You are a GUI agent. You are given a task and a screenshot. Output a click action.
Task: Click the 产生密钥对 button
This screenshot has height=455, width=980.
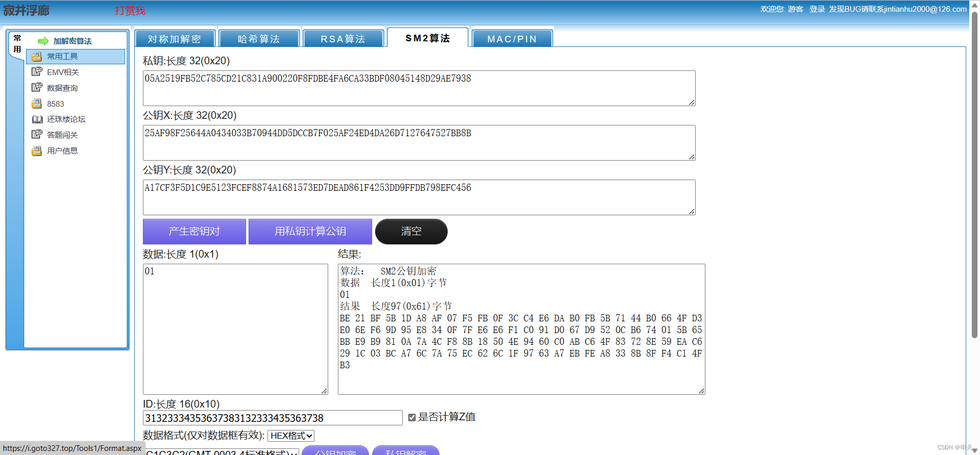click(x=194, y=232)
